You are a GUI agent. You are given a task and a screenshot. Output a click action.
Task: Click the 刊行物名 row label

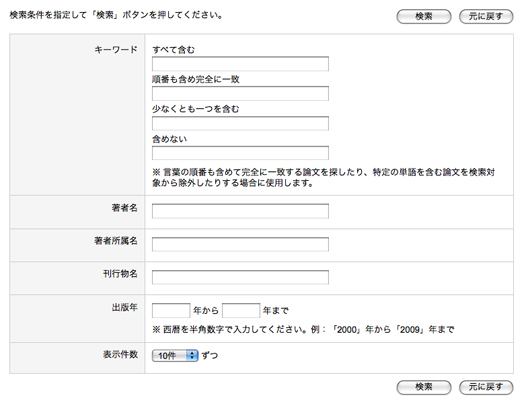[x=120, y=274]
